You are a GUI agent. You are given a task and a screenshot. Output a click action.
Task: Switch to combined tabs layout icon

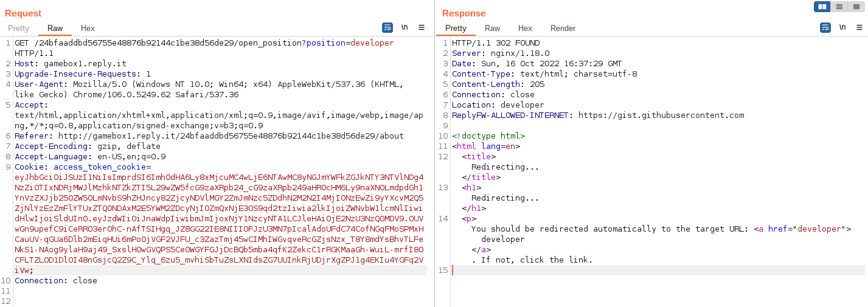point(856,7)
